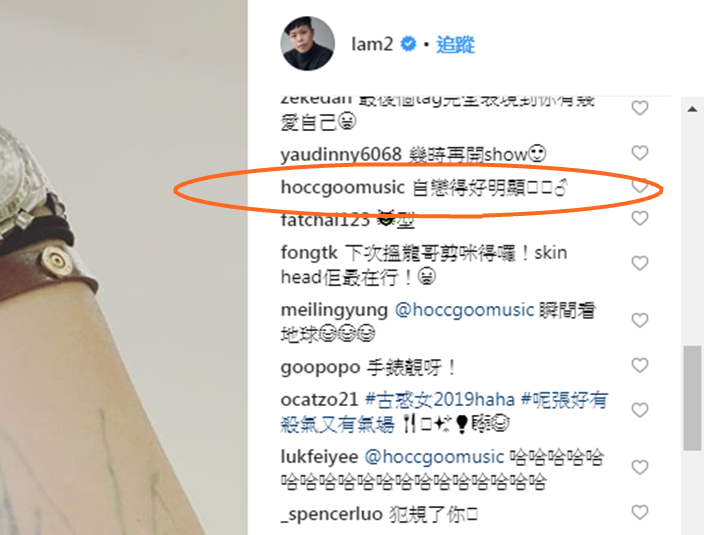Open fongtk commenter profile
Image resolution: width=704 pixels, height=535 pixels.
[x=309, y=253]
